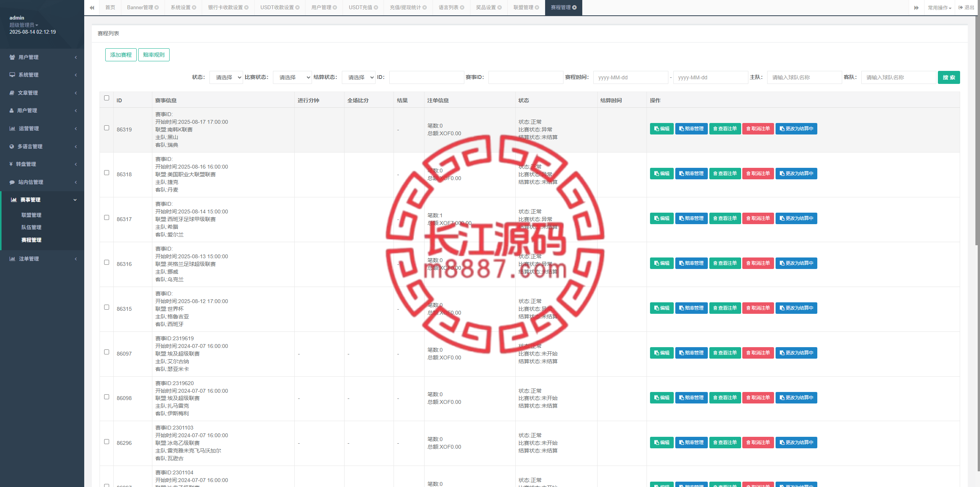Open the 状态 filter dropdown
Viewport: 980px width, 487px height.
click(x=226, y=77)
